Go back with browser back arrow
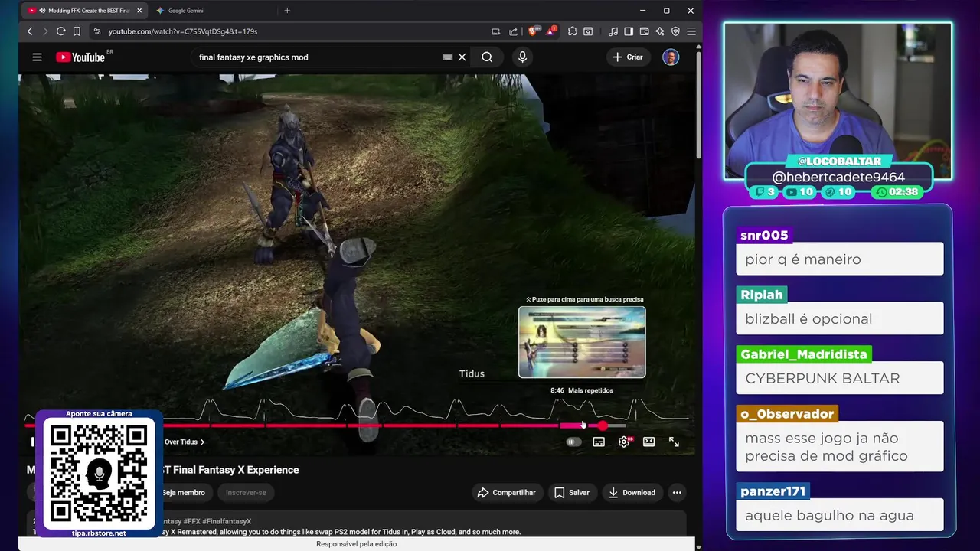The height and width of the screenshot is (551, 980). [30, 31]
